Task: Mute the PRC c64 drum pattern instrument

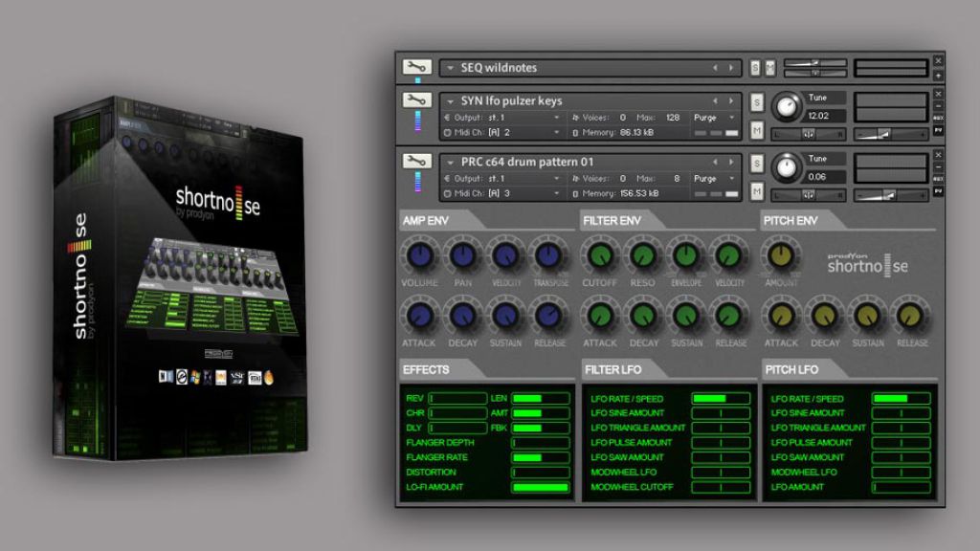Action: coord(757,191)
